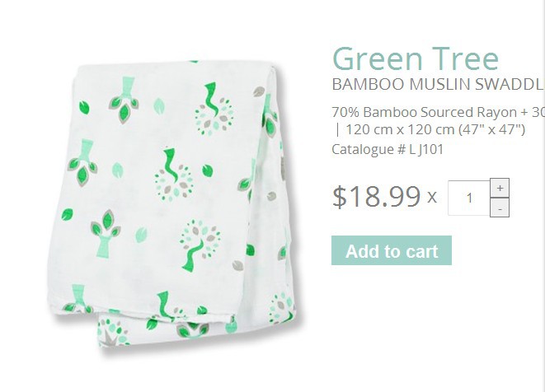Click the 70% Bamboo Sourced Rayon line
The width and height of the screenshot is (545, 392).
439,112
